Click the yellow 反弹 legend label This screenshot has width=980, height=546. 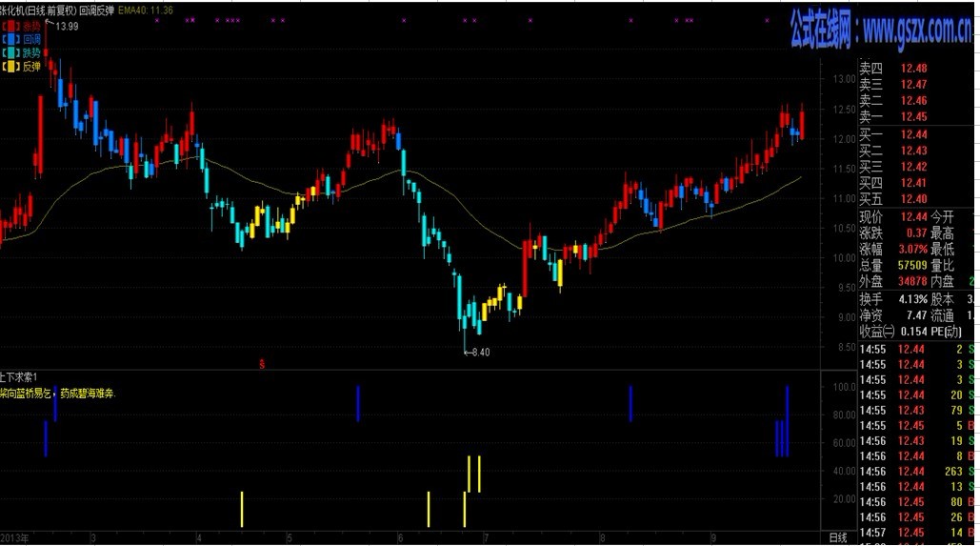(31, 67)
